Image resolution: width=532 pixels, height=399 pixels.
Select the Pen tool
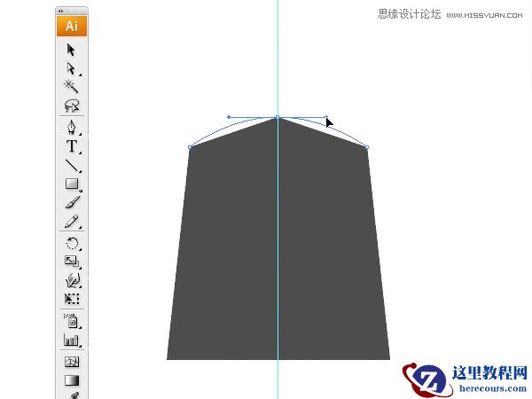pyautogui.click(x=72, y=128)
